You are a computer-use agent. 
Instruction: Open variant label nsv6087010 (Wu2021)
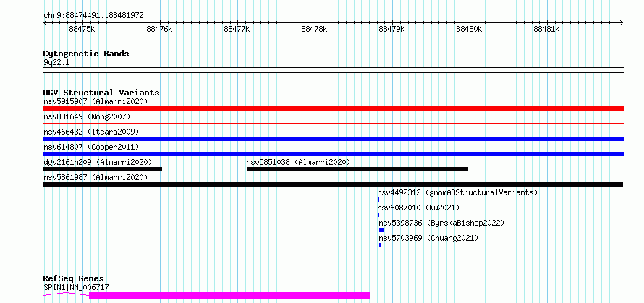[418, 208]
